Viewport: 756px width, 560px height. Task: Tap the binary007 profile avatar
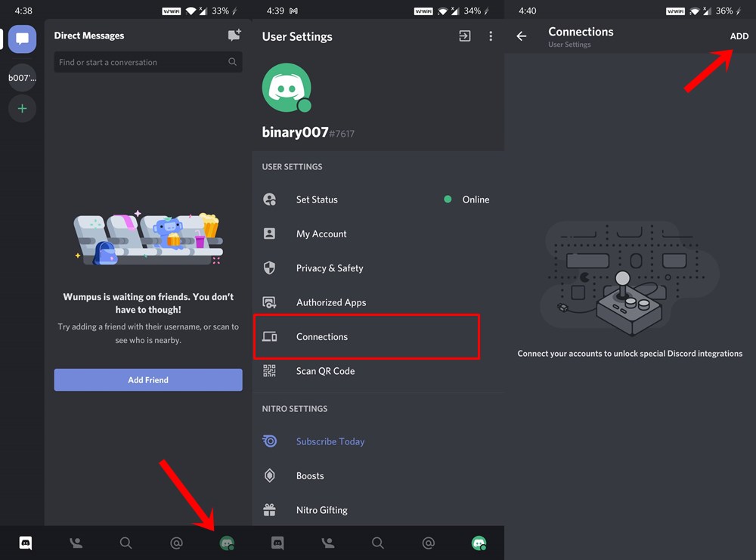pyautogui.click(x=287, y=88)
